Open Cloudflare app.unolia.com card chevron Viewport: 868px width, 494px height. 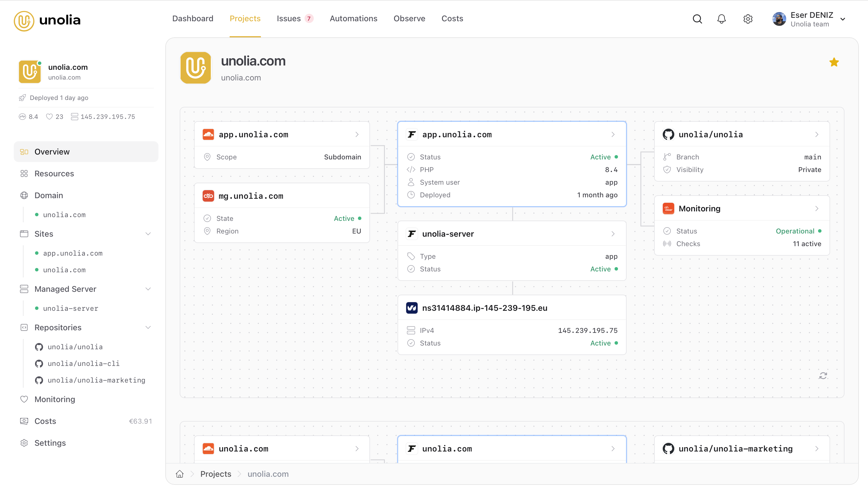pyautogui.click(x=357, y=134)
